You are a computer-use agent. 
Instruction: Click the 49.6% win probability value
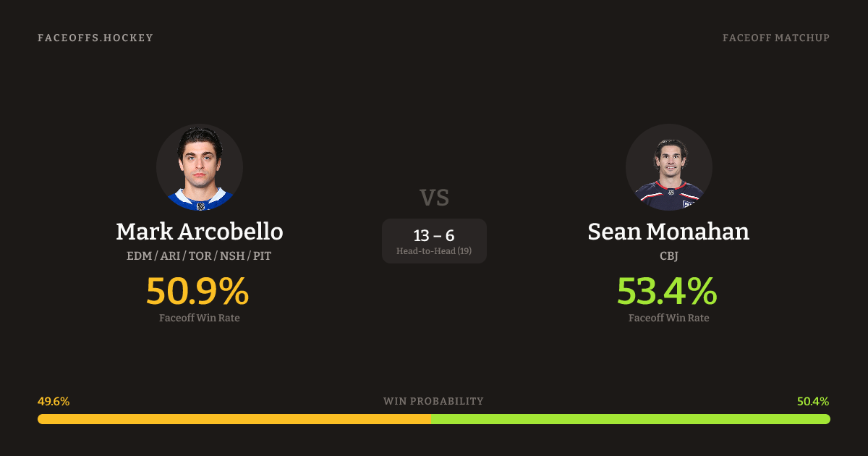coord(54,401)
